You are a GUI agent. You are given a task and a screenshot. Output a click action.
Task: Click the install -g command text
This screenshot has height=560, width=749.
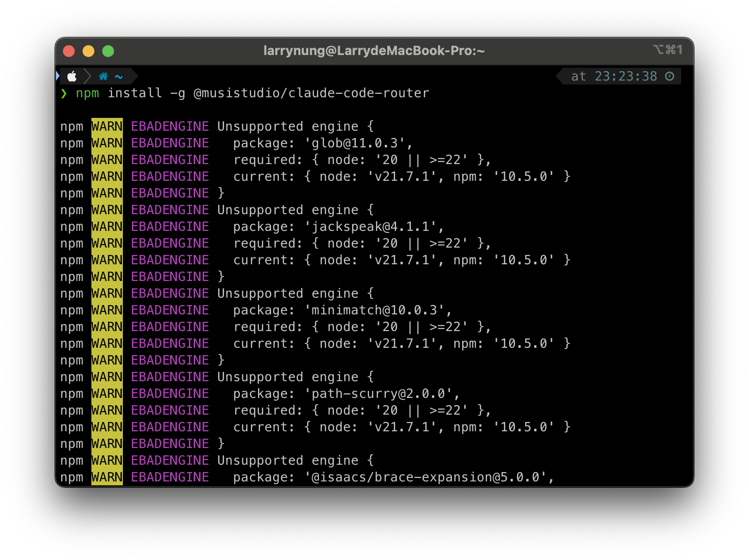146,93
